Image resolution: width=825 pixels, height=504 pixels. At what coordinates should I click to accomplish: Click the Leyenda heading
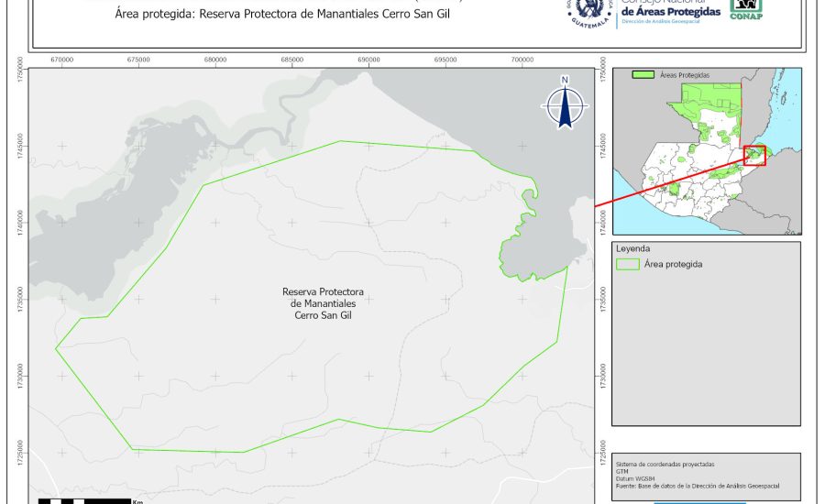[x=632, y=248]
